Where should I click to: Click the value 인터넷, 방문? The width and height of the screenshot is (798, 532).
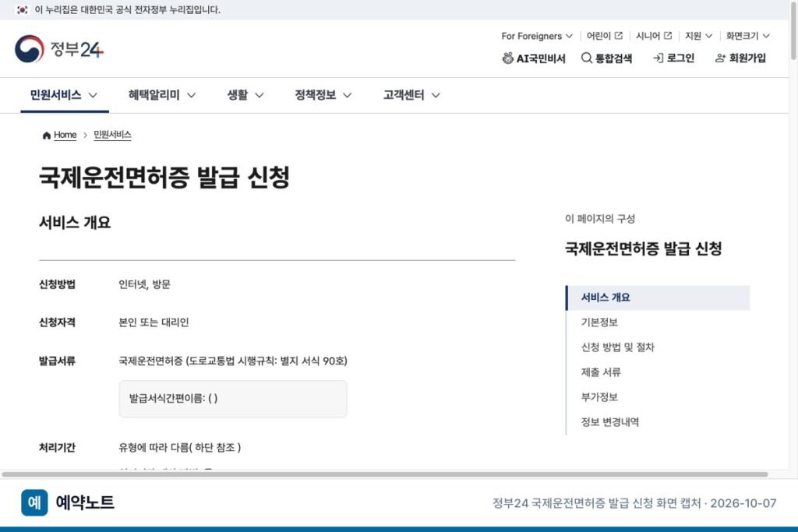144,284
